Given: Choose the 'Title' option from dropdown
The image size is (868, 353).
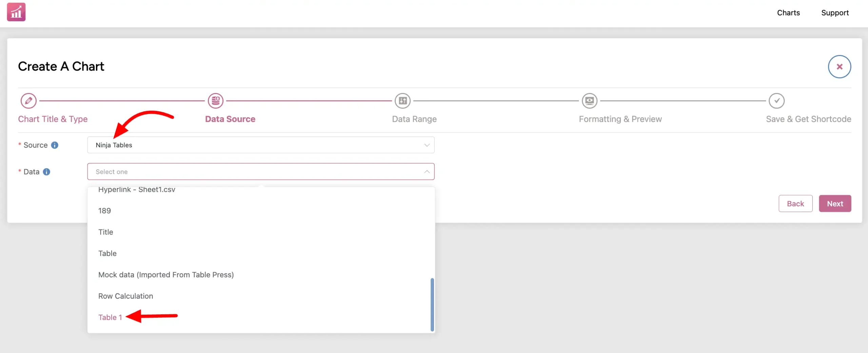Looking at the screenshot, I should 261,232.
